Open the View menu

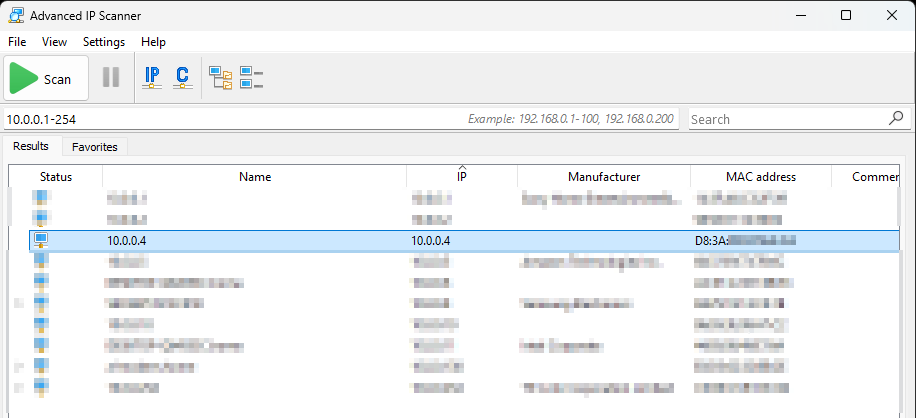(x=54, y=42)
